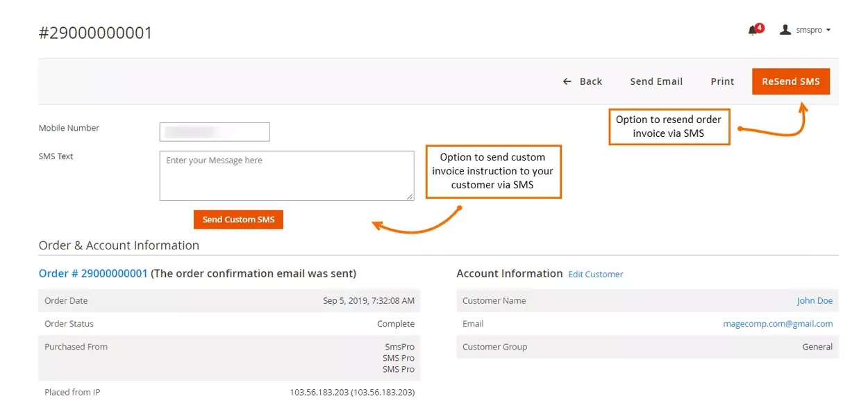Click the Customer Group General entry
Image resolution: width=868 pixels, height=417 pixels.
click(x=817, y=346)
